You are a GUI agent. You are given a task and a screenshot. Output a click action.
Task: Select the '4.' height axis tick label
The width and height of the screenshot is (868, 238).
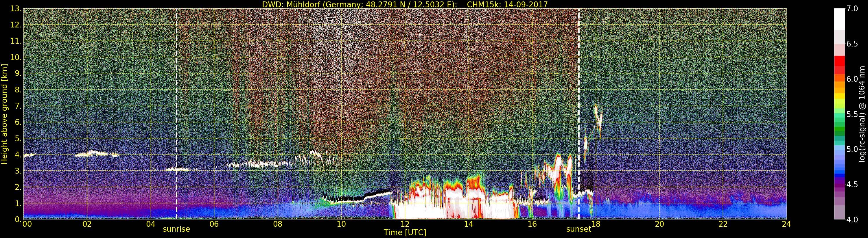pyautogui.click(x=18, y=155)
